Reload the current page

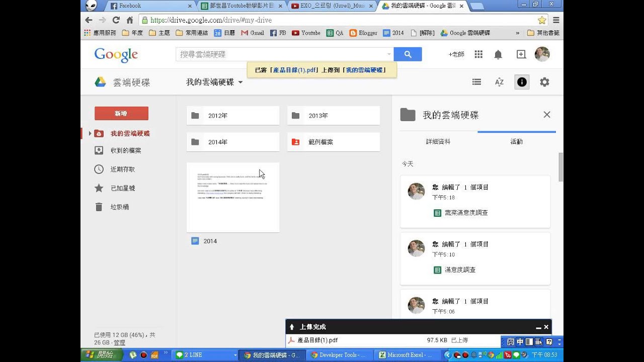tap(116, 20)
